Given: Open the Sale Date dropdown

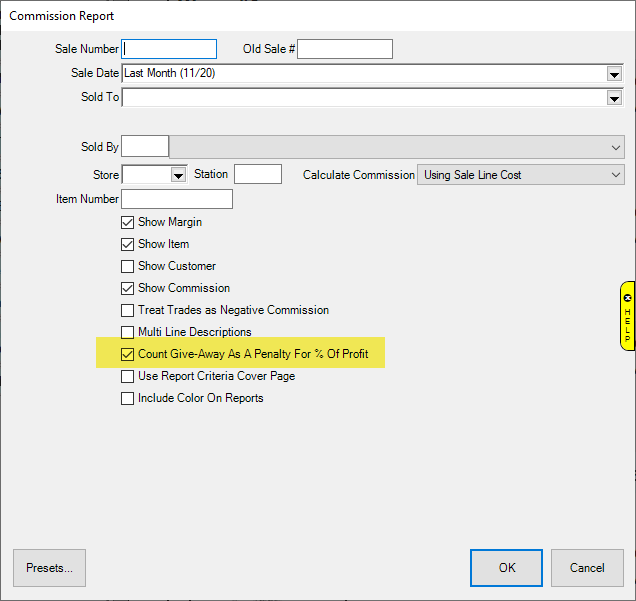Looking at the screenshot, I should point(613,74).
